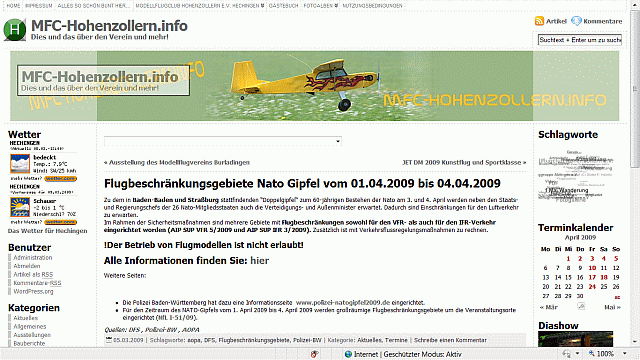Click the Flugbeschränkungsgebiete tag in footer

tap(254, 340)
